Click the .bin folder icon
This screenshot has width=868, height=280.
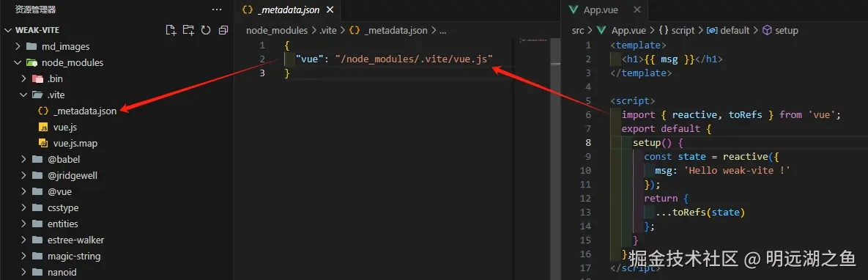coord(37,78)
